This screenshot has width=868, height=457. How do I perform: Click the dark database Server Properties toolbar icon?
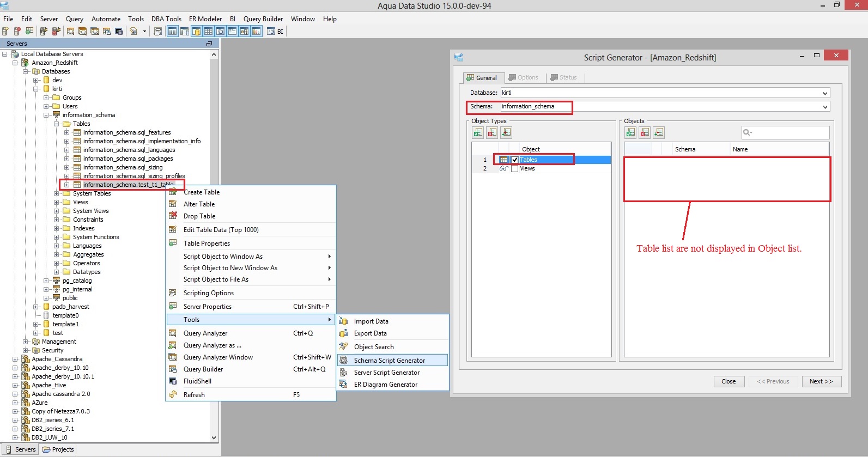point(119,31)
